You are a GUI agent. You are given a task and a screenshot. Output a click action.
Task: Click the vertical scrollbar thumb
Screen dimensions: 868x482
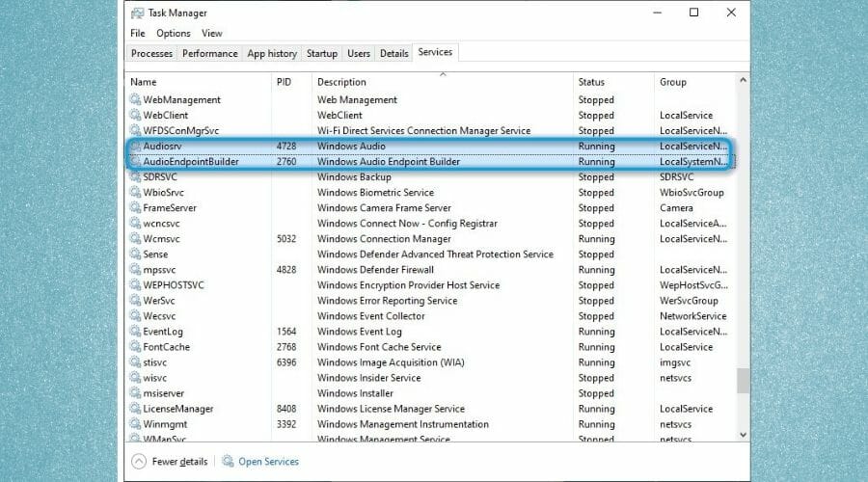coord(743,381)
